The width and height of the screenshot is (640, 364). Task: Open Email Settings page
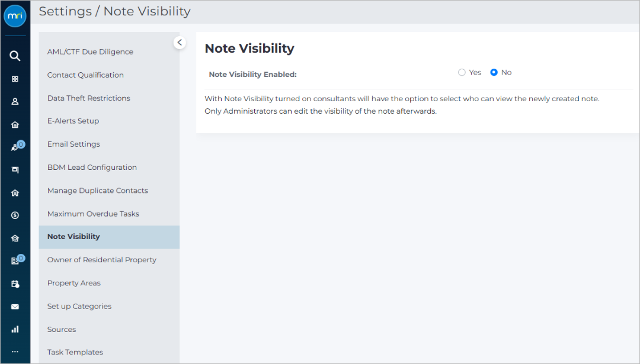(x=73, y=144)
